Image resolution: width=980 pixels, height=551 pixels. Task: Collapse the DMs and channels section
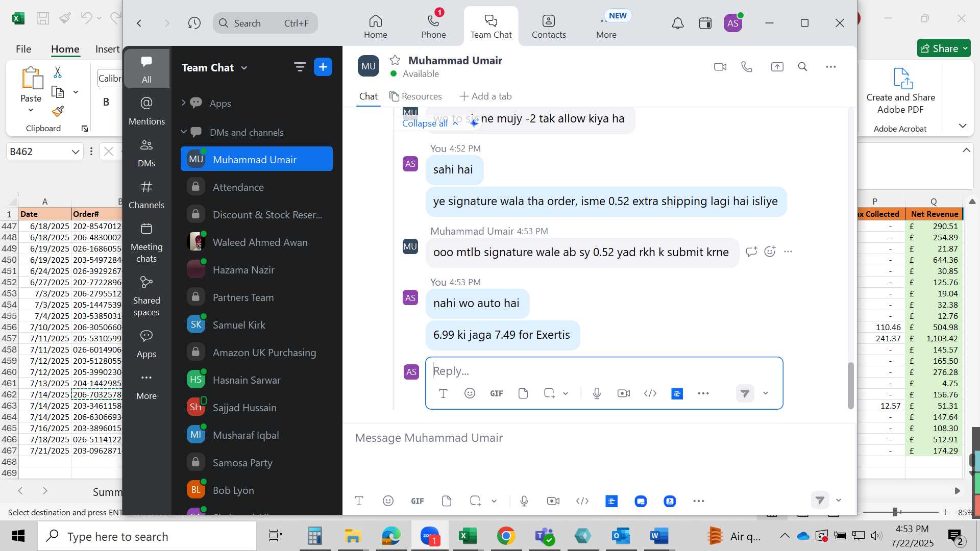tap(184, 132)
